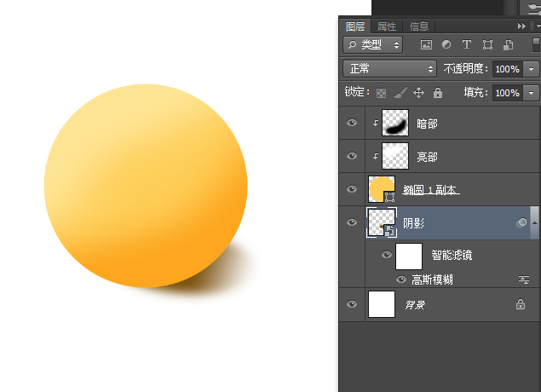Click the 背景 layer lock icon
541x392 pixels.
(x=521, y=304)
